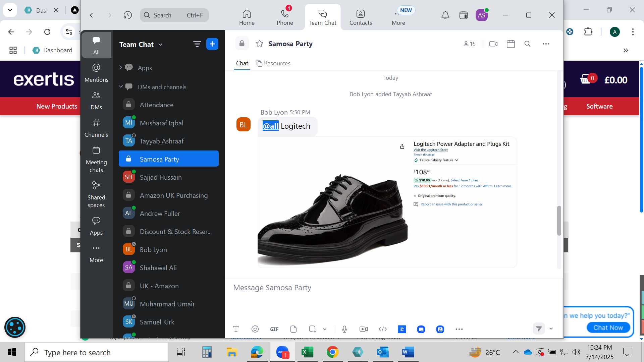The height and width of the screenshot is (362, 644).
Task: Open Mentions in the sidebar
Action: (96, 73)
